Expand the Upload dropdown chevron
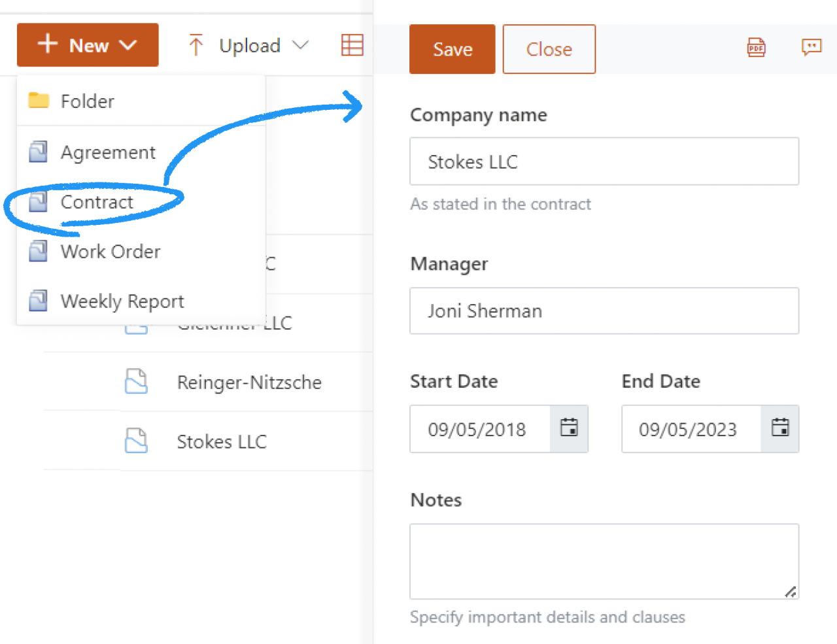The image size is (837, 644). pyautogui.click(x=300, y=45)
